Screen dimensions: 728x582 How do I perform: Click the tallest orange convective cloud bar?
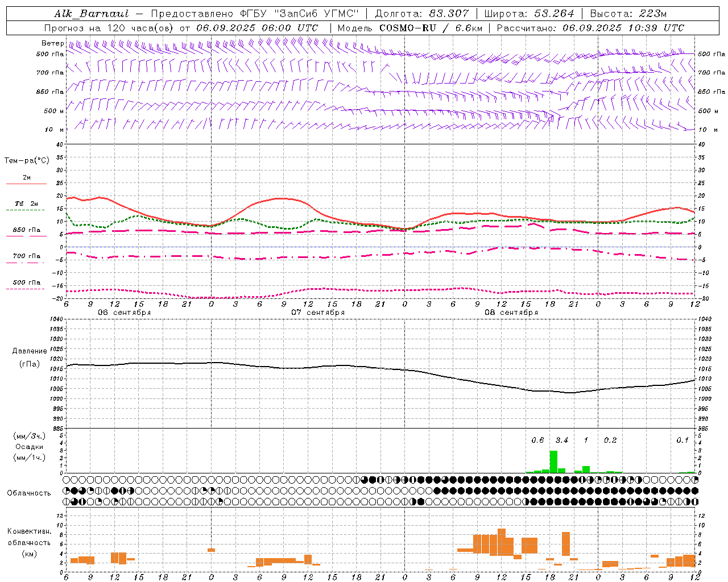point(502,542)
